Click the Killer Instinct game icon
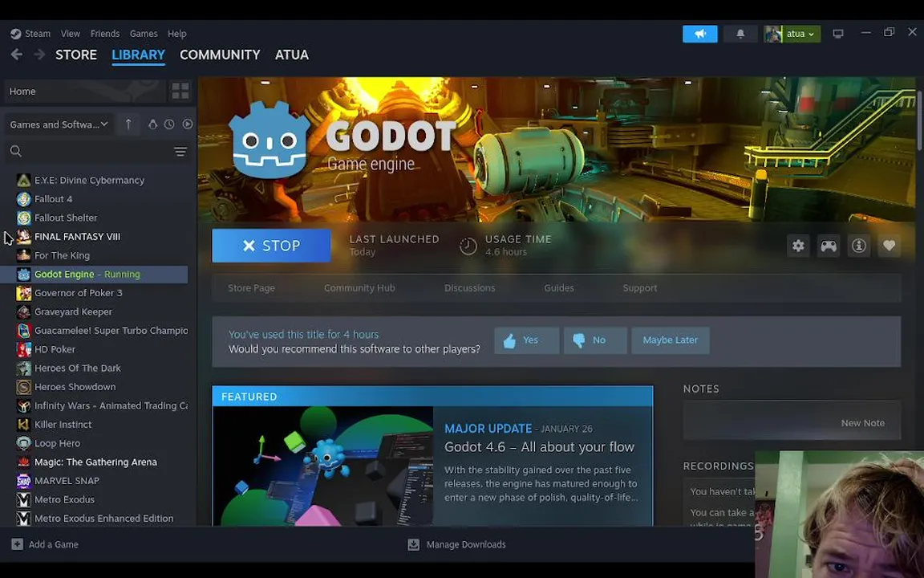Screen dimensions: 924x578 click(x=23, y=424)
